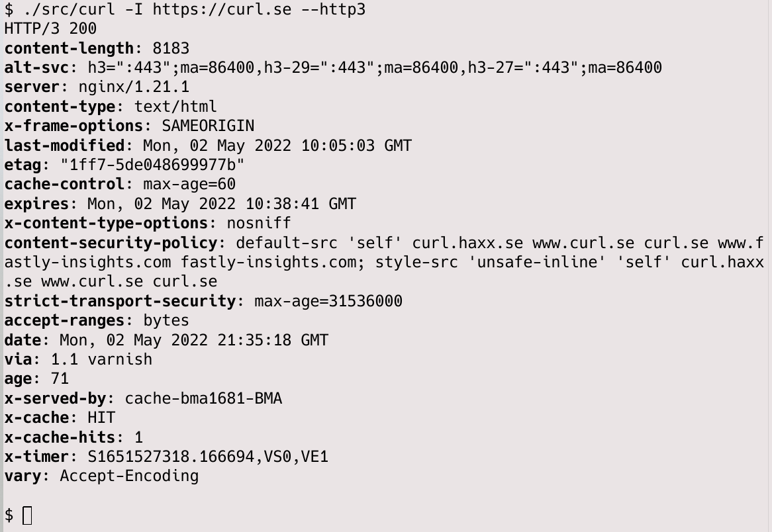
Task: Click the Accept-Encoding vary value
Action: pyautogui.click(x=130, y=476)
